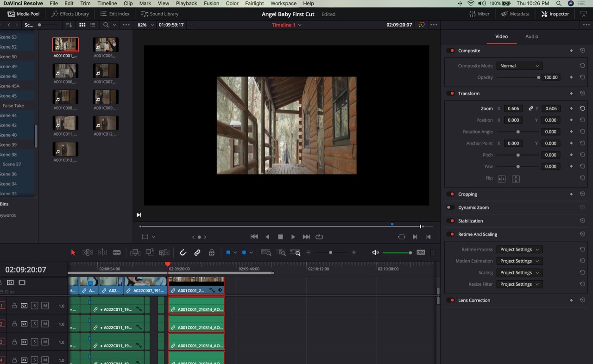Viewport: 593px width, 364px height.
Task: Adjust the green monitor volume slider
Action: point(397,252)
